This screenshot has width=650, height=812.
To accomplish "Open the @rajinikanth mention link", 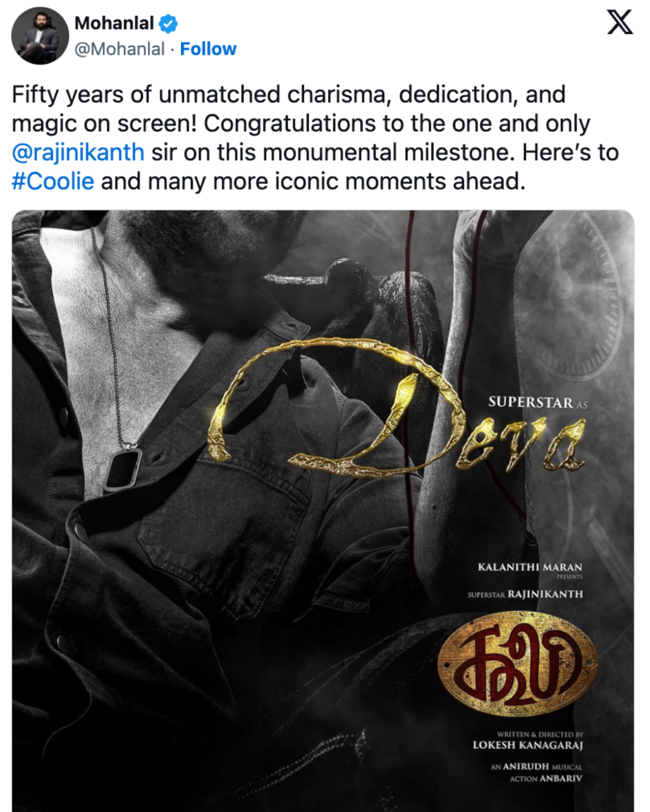I will tap(78, 152).
